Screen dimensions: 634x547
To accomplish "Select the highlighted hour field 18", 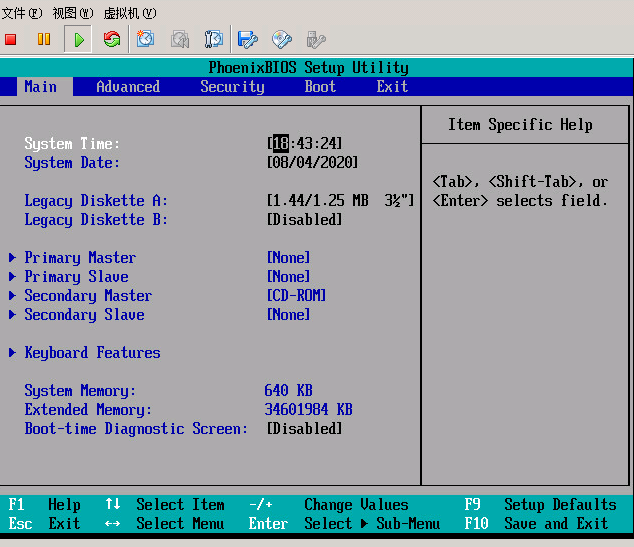I will (281, 144).
